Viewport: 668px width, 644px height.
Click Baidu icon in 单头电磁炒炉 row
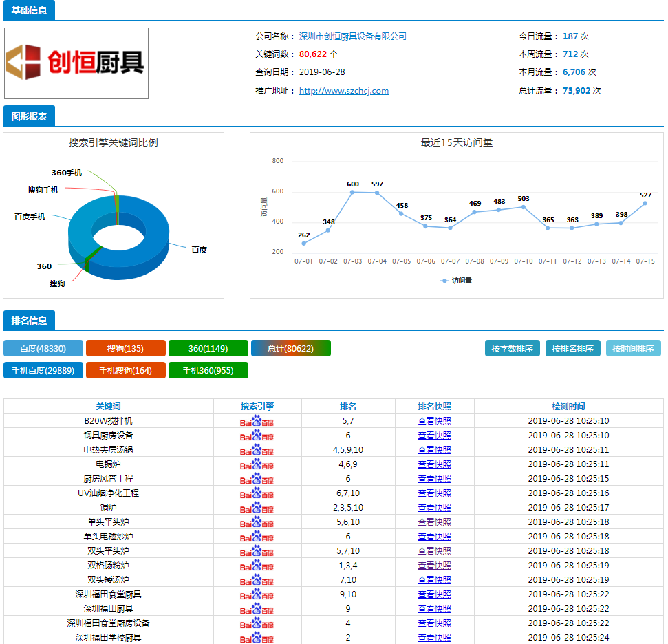tap(257, 537)
